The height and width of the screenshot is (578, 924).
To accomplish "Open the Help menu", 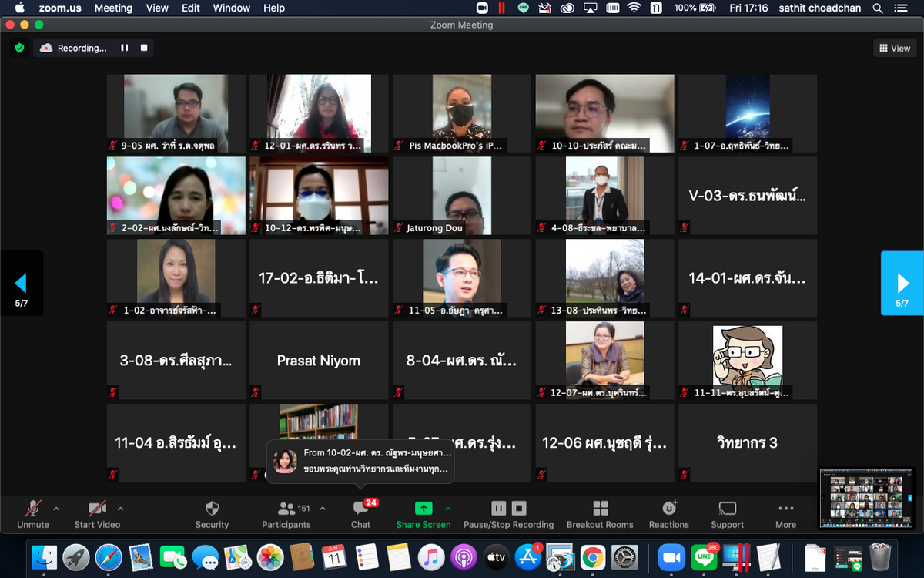I will coord(274,8).
